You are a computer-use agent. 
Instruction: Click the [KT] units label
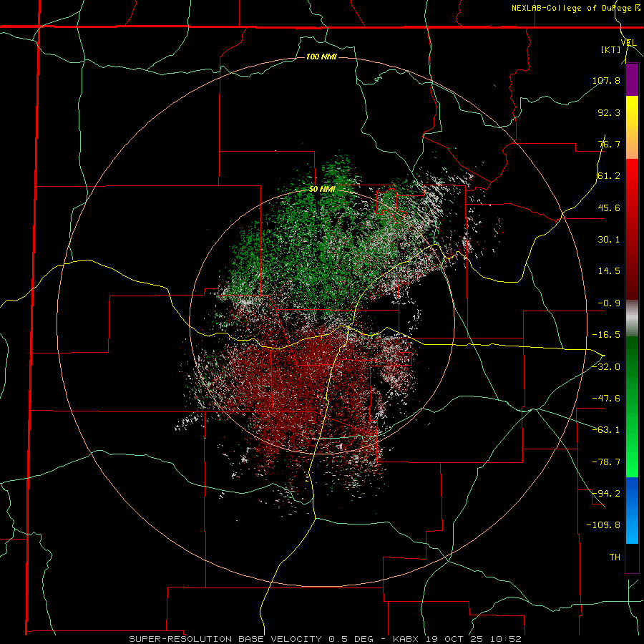click(610, 49)
